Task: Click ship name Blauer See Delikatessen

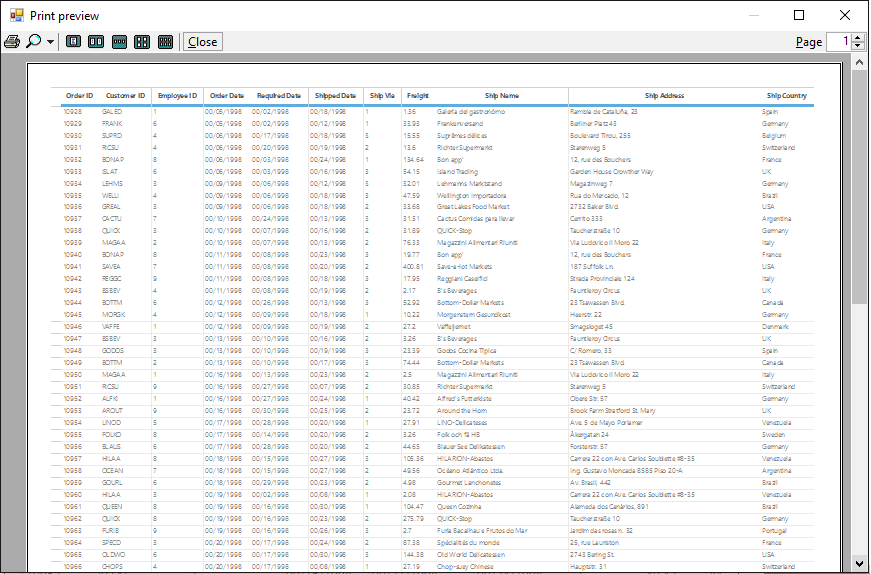Action: click(471, 447)
